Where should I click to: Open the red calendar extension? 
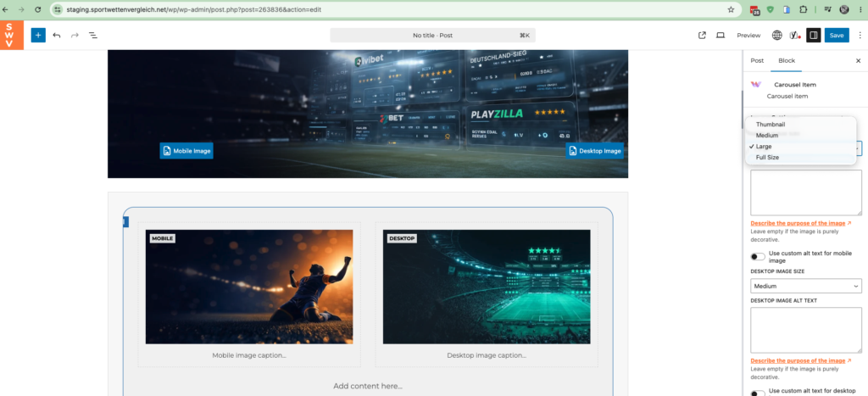[x=754, y=9]
